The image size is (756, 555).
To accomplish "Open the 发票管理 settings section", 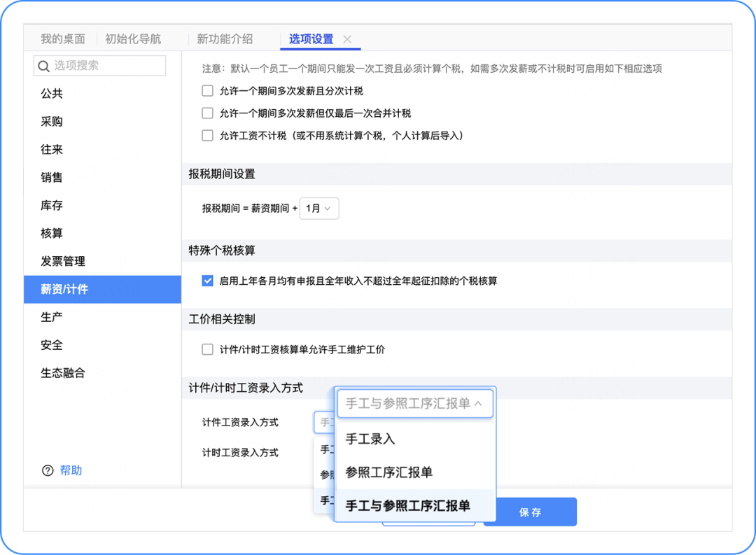I will (x=64, y=261).
